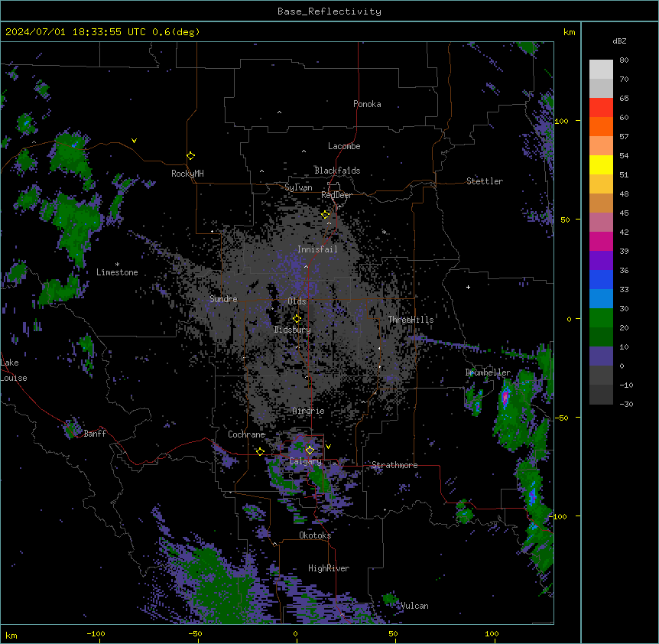Click the magenta 42 dBZ legend swatch
The height and width of the screenshot is (644, 659).
coord(601,241)
